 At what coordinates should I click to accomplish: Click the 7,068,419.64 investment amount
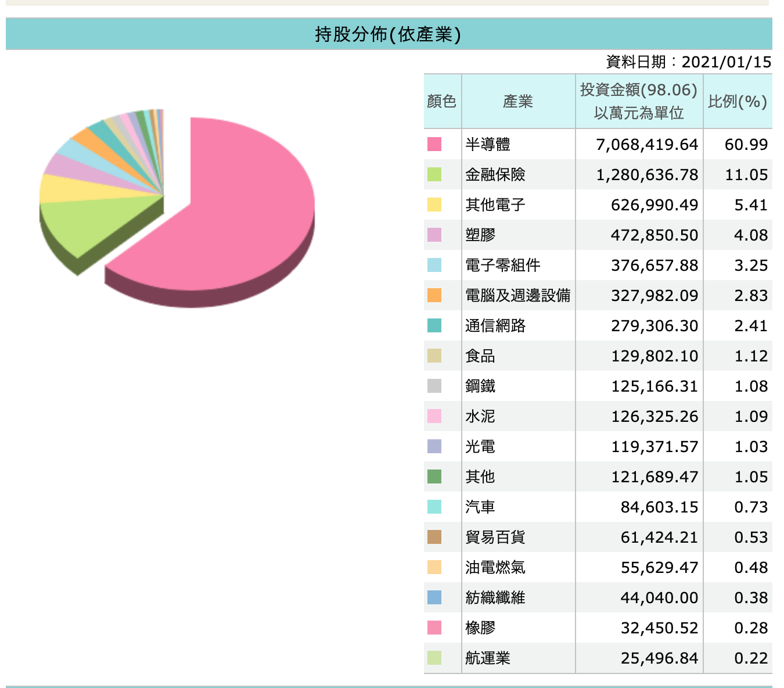click(x=647, y=145)
